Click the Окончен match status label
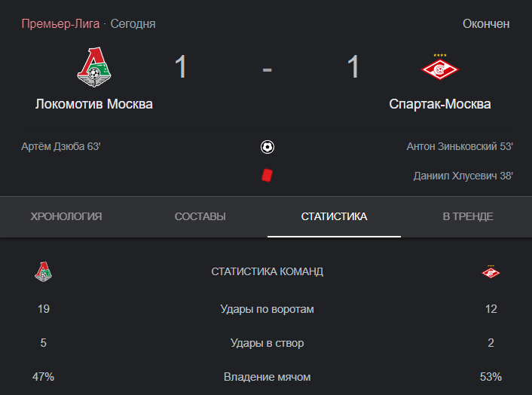The image size is (532, 395). click(486, 24)
